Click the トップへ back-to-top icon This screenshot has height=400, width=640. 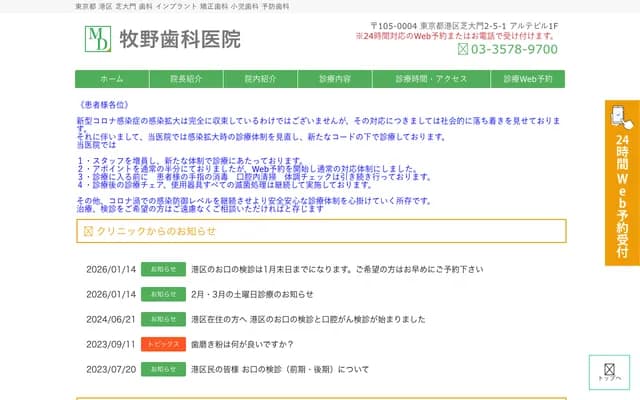(609, 371)
